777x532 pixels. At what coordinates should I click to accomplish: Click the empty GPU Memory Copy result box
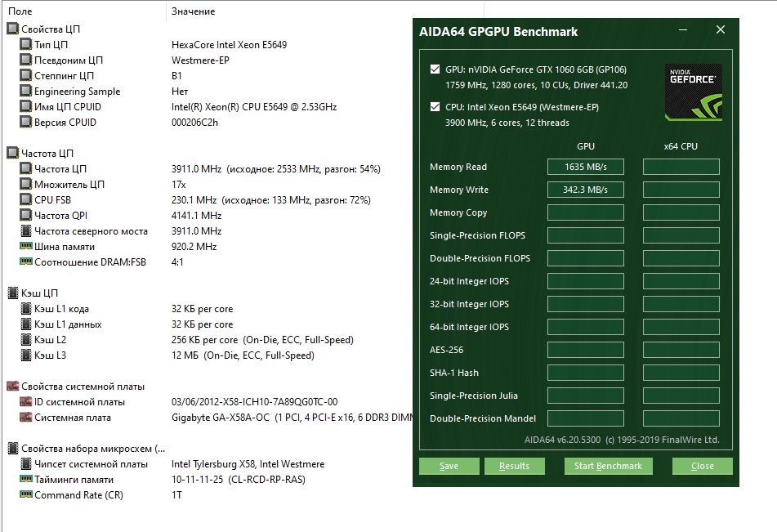586,212
